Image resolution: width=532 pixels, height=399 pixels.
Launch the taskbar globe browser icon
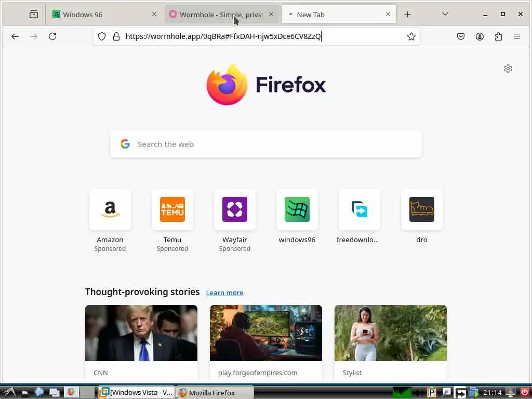39,392
